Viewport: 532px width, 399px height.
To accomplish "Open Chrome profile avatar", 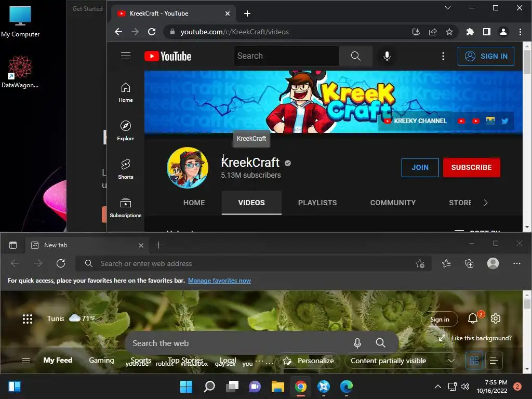I will pyautogui.click(x=503, y=32).
